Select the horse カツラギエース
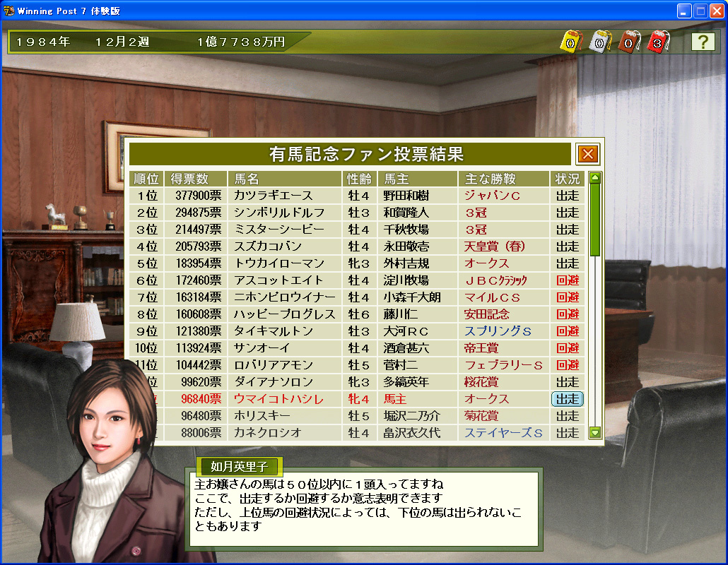Screen dimensions: 728x565 pyautogui.click(x=273, y=196)
